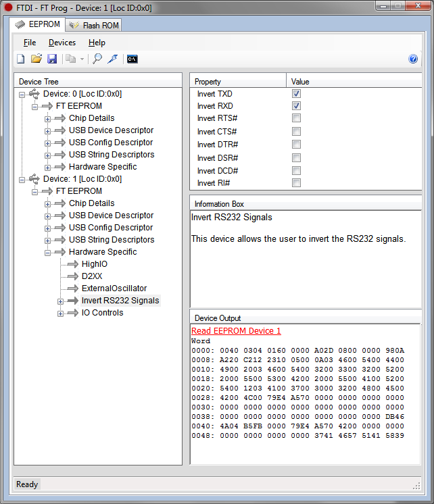Screen dimensions: 434x504
Task: Click the Value column header
Action: [354, 82]
